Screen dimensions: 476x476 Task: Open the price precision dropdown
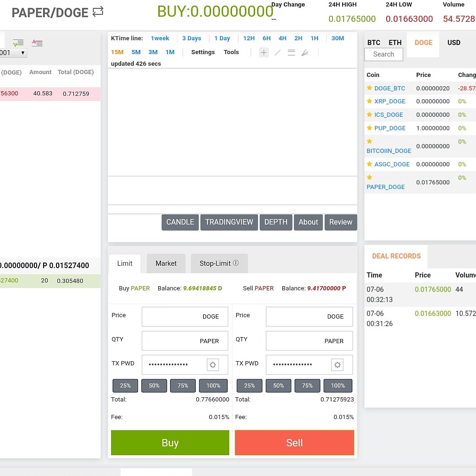point(13,53)
